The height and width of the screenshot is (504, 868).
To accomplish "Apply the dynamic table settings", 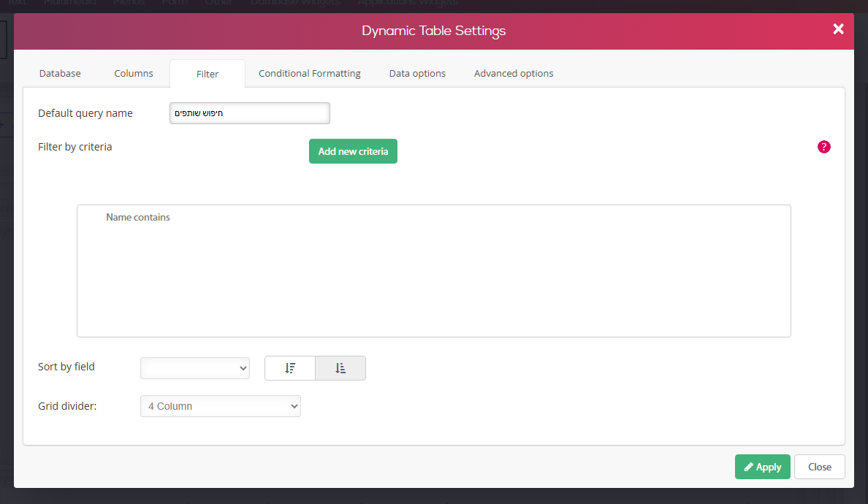I will pyautogui.click(x=762, y=467).
